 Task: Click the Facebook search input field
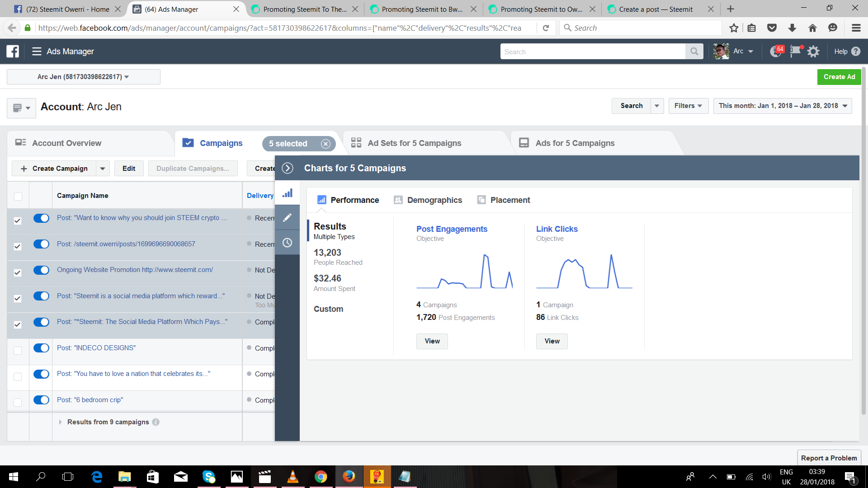pyautogui.click(x=593, y=52)
